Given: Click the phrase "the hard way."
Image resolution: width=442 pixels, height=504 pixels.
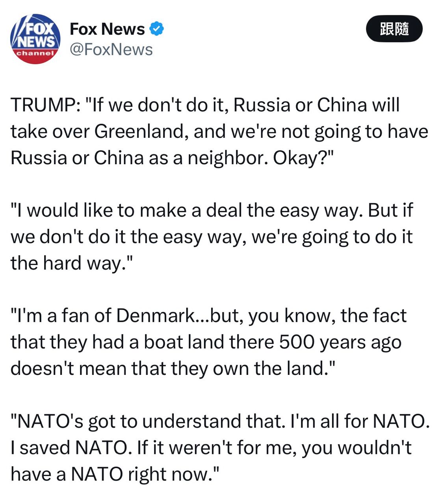Looking at the screenshot, I should 72,263.
